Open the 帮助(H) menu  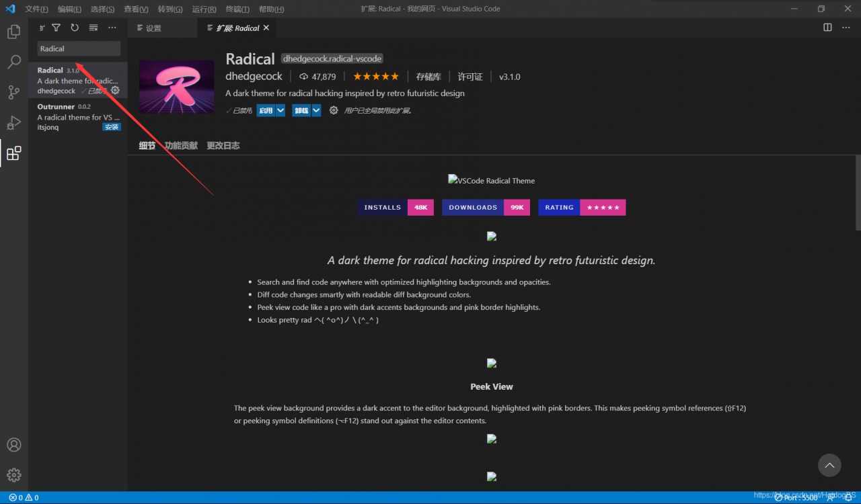[271, 9]
